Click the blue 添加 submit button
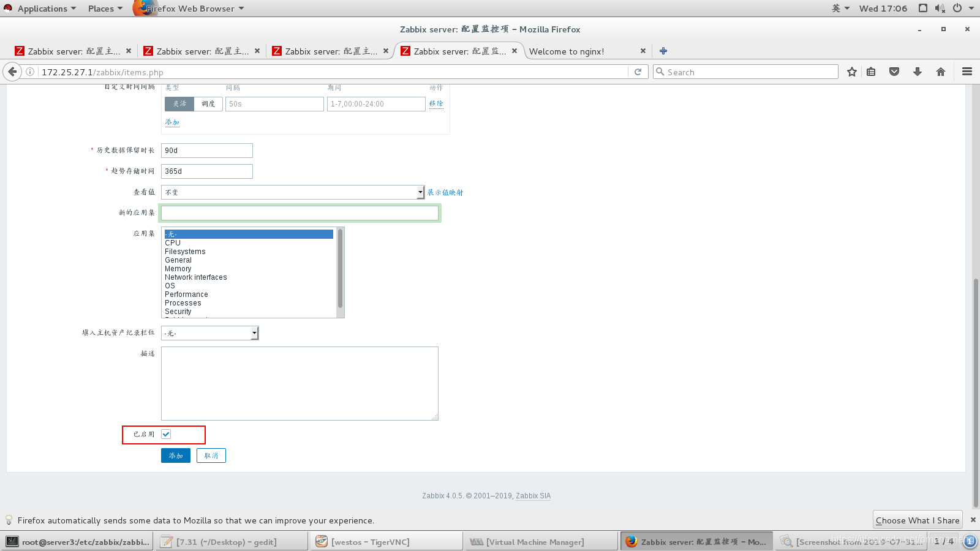The width and height of the screenshot is (980, 551). pos(176,455)
